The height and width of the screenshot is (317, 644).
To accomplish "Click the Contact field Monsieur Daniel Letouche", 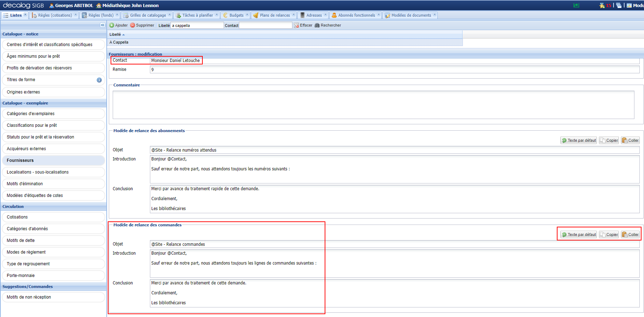I will (x=394, y=61).
